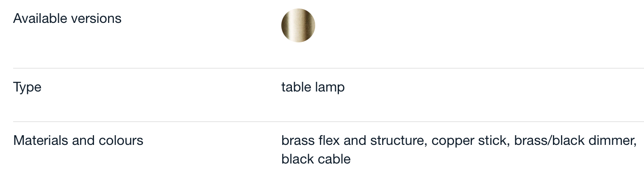Click the divider line above Type row
The height and width of the screenshot is (183, 644).
pos(328,68)
